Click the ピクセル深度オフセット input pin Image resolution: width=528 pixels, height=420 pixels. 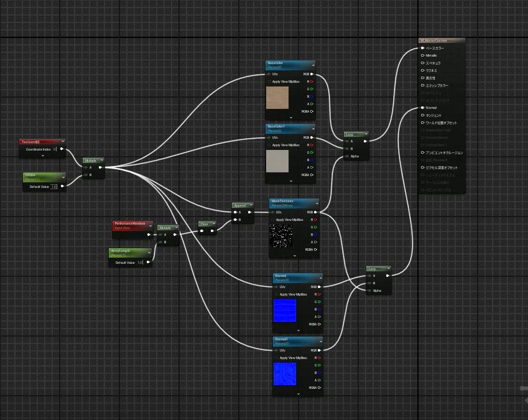coord(422,167)
